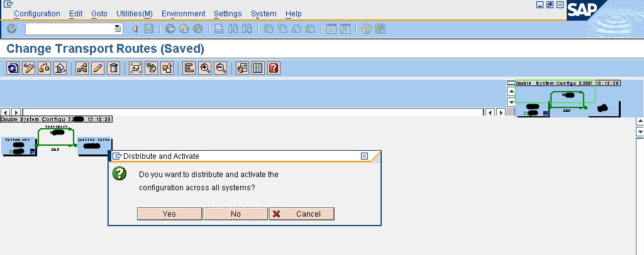Click the Find binoculars icon
Screen dimensions: 644x255
[x=233, y=29]
